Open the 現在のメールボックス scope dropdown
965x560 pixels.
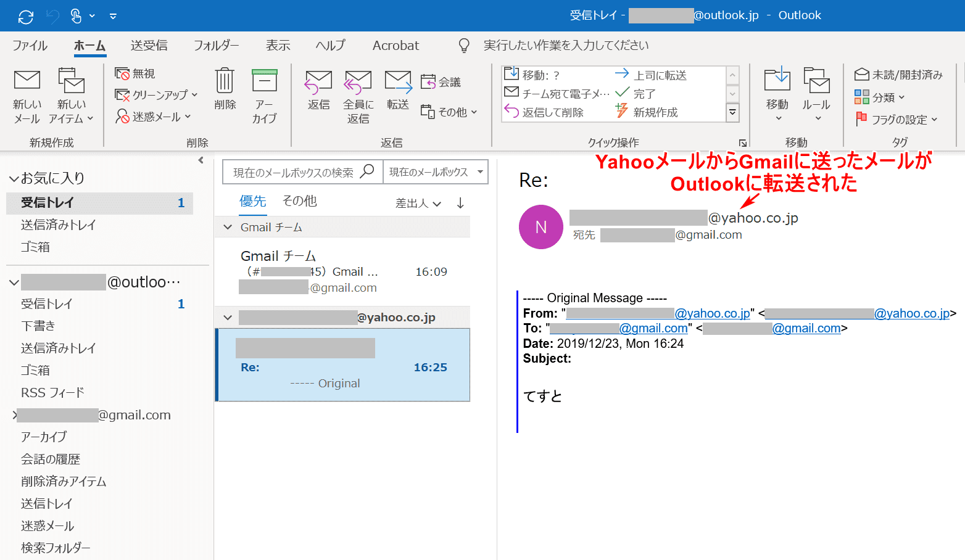[x=436, y=172]
